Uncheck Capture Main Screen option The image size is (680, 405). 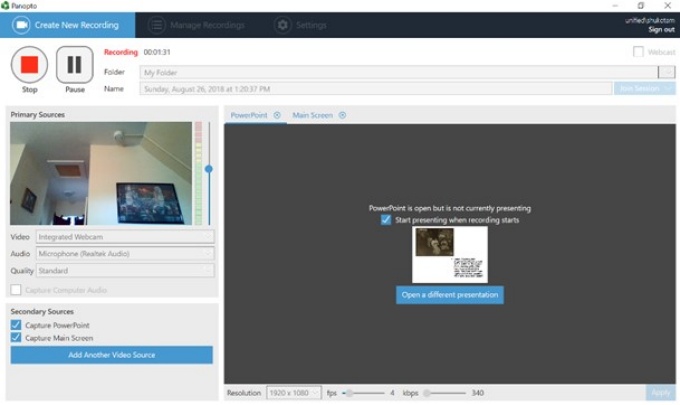coord(16,338)
